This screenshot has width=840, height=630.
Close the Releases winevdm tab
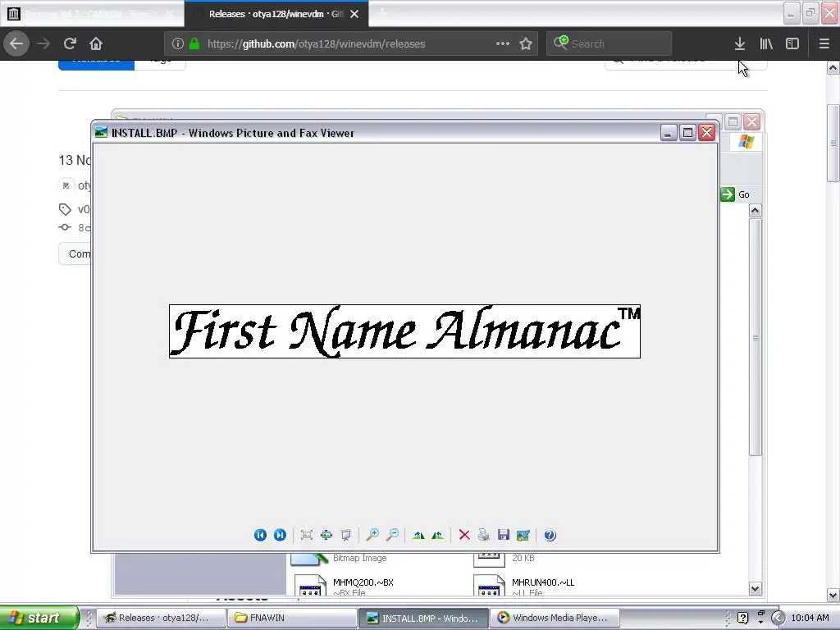[354, 14]
